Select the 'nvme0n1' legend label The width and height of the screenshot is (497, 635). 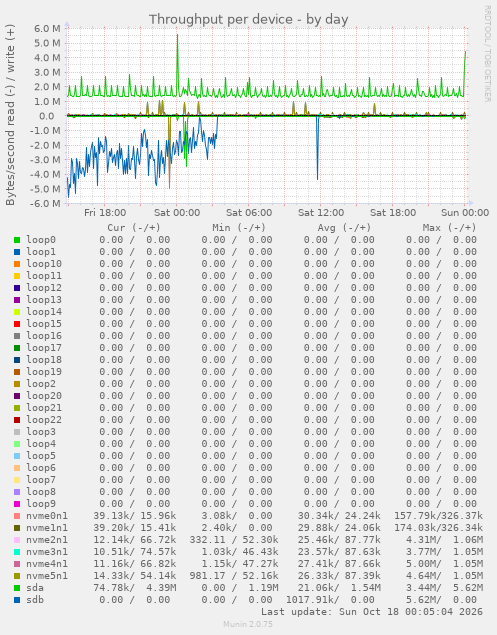(47, 516)
